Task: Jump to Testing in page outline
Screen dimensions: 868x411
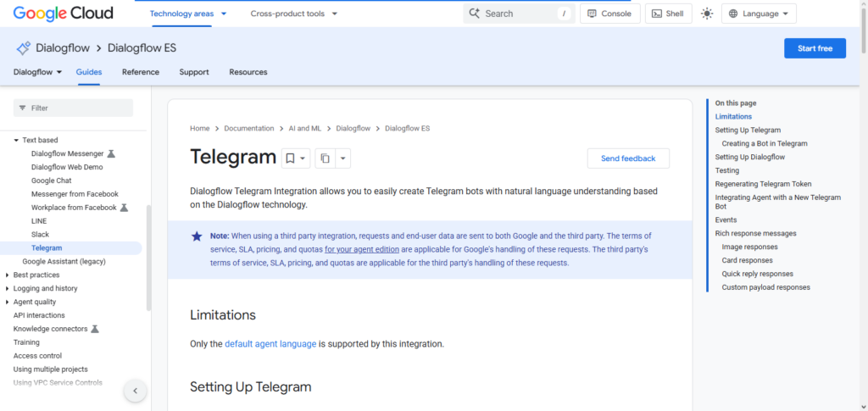Action: (726, 170)
